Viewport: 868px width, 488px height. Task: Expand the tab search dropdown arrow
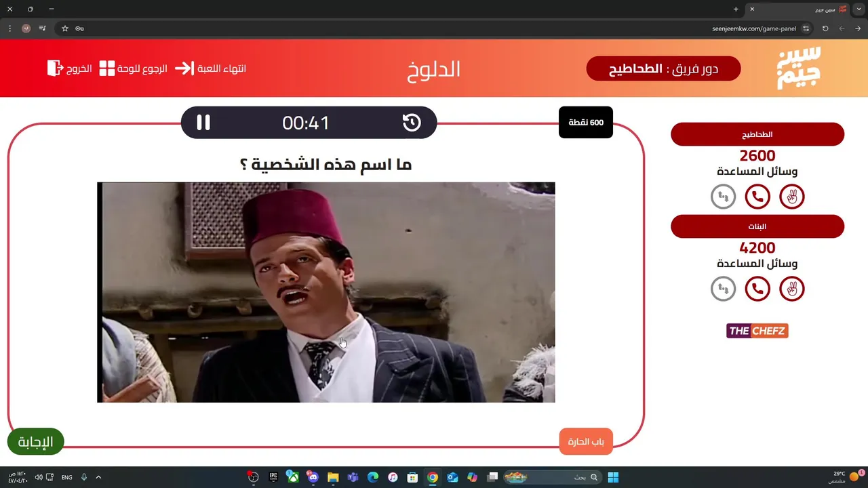click(860, 9)
